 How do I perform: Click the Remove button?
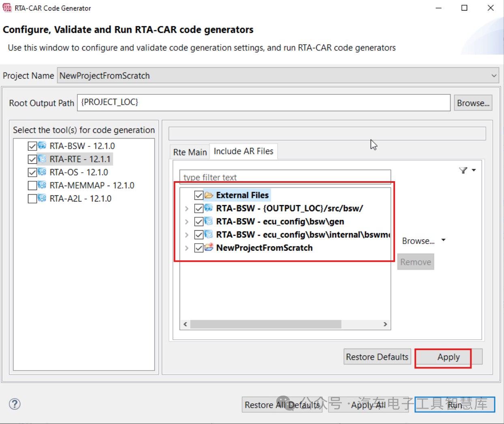416,262
